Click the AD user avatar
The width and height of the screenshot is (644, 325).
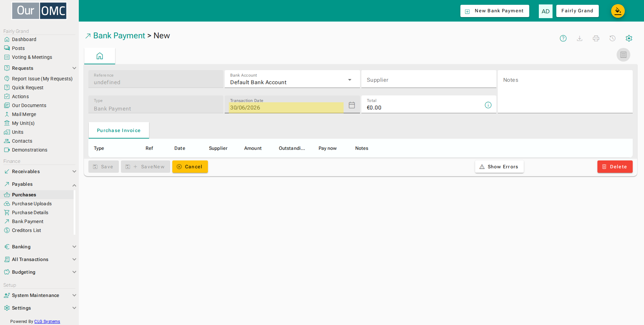click(546, 11)
